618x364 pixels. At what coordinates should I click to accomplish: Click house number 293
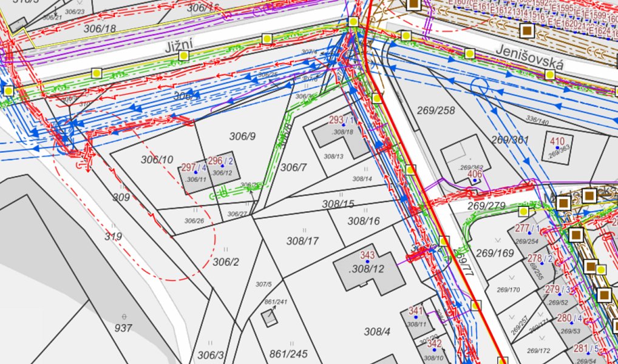[x=336, y=120]
